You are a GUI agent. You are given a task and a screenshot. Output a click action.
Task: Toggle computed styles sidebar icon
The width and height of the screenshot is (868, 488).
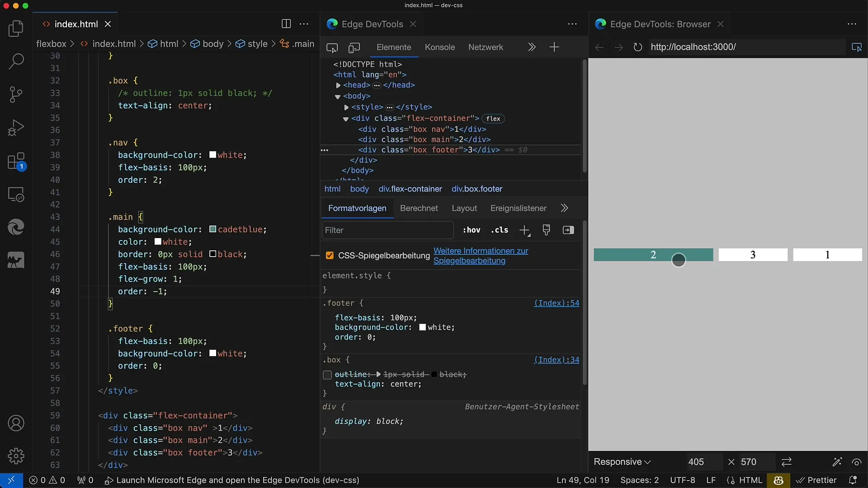(568, 230)
